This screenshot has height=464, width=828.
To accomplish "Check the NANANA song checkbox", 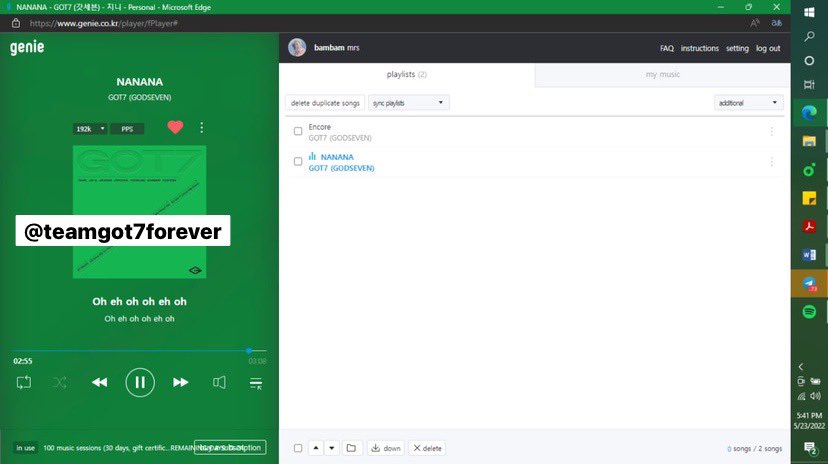I will coord(298,162).
